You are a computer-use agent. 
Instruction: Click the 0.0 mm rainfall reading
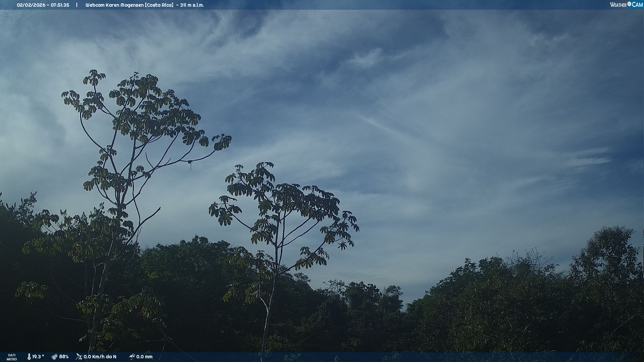pos(144,357)
